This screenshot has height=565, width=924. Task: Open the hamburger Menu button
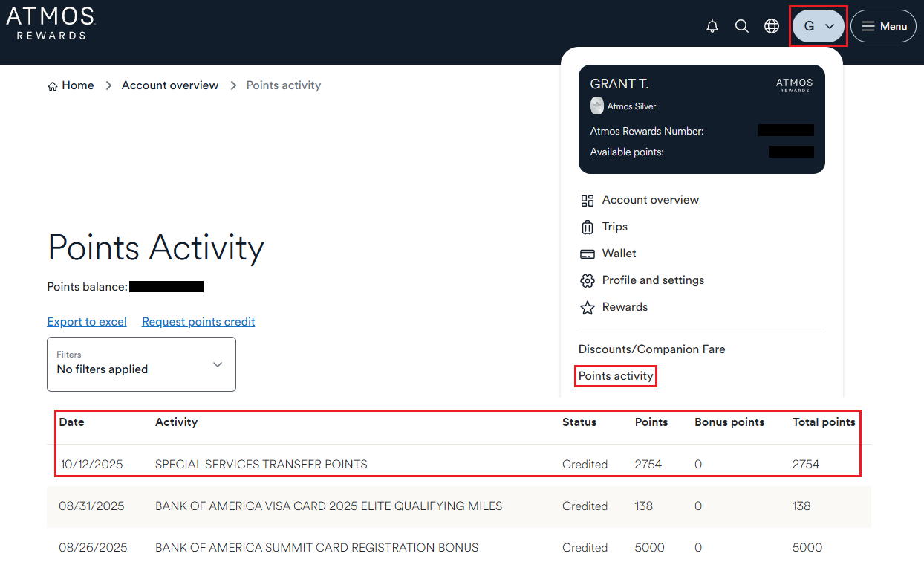(x=883, y=26)
